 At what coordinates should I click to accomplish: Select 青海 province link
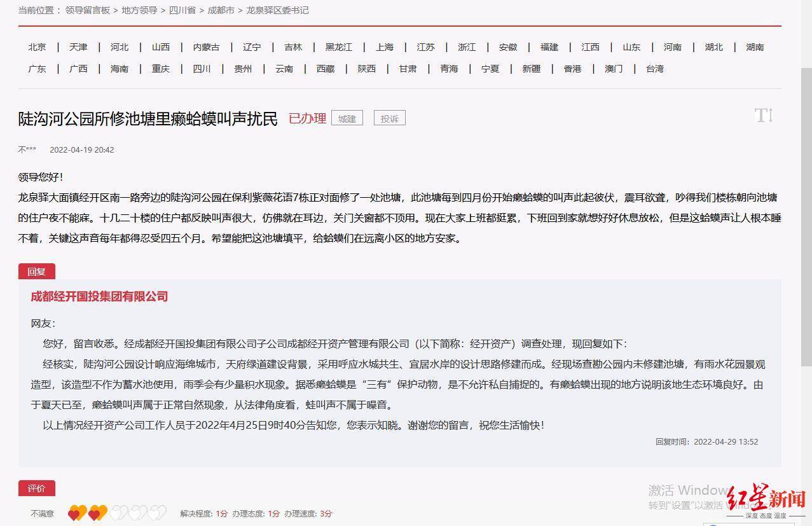(449, 69)
